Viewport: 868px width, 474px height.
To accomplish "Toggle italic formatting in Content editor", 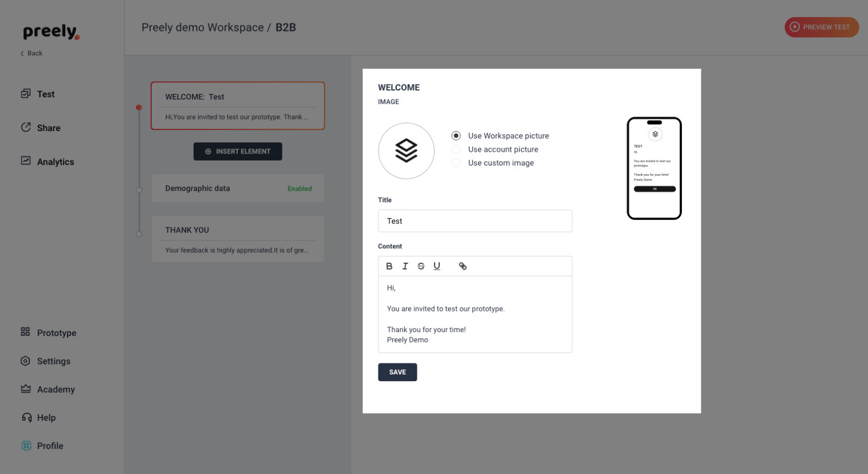I will pos(405,266).
